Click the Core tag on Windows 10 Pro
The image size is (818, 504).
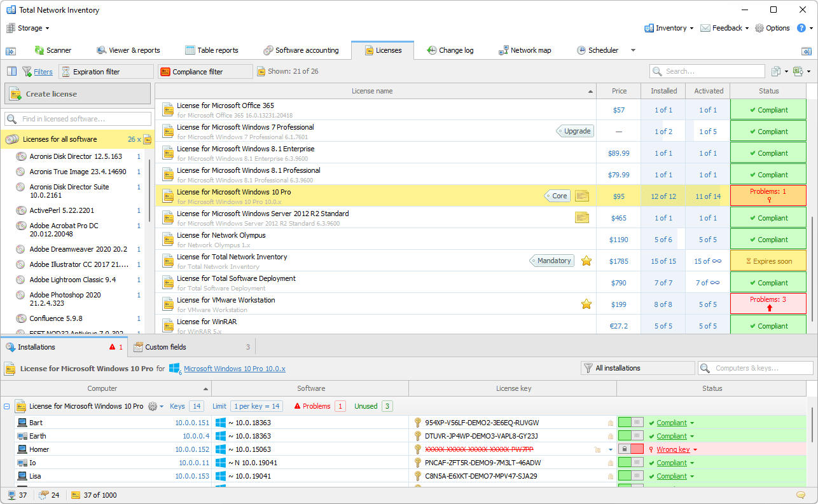click(x=557, y=196)
